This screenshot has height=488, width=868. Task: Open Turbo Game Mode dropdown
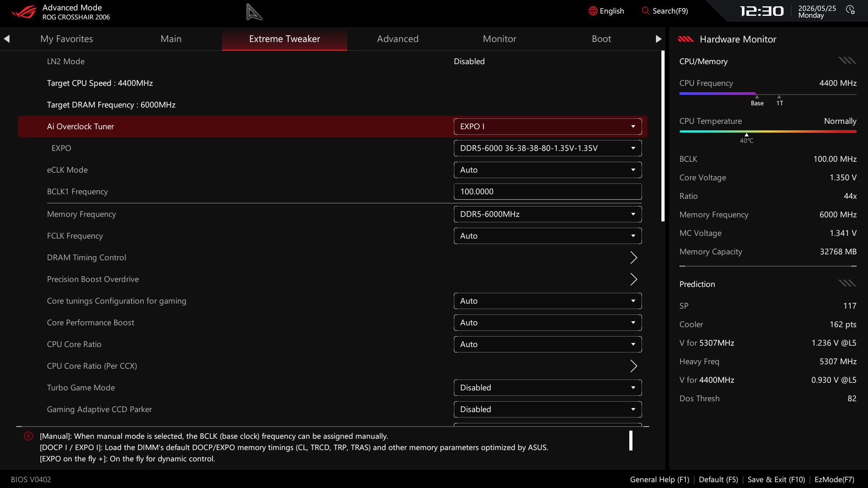[547, 388]
